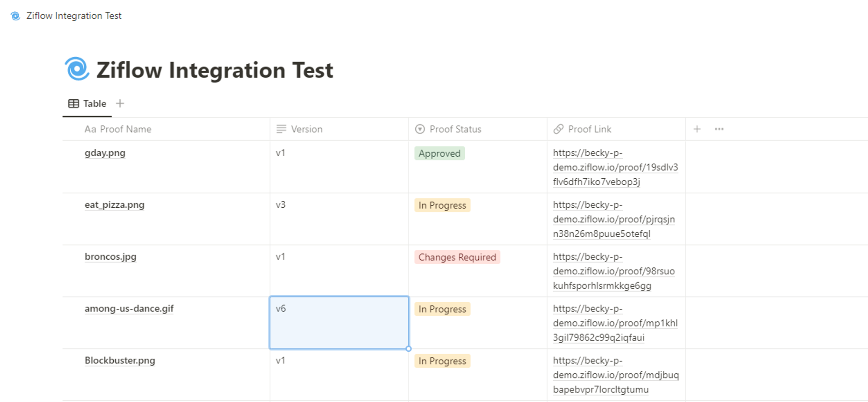Click the Ziflow logo icon in the breadcrumb
The height and width of the screenshot is (402, 868).
[x=15, y=16]
